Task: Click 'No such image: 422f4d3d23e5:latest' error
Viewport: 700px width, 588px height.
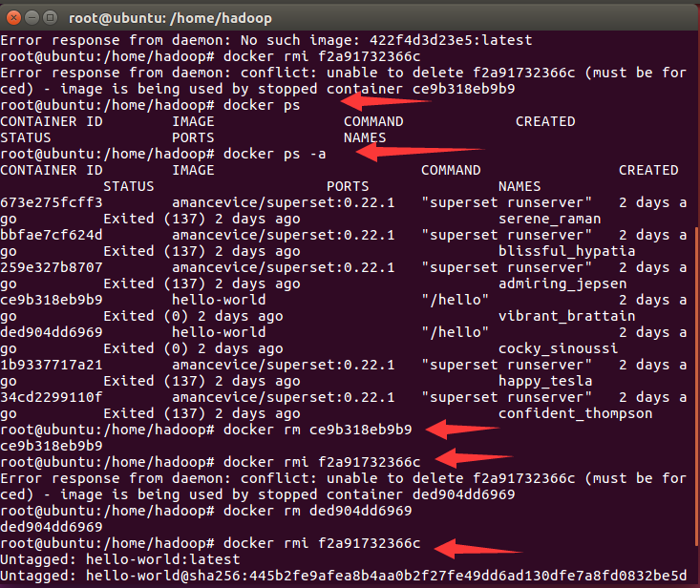Action: click(x=386, y=41)
